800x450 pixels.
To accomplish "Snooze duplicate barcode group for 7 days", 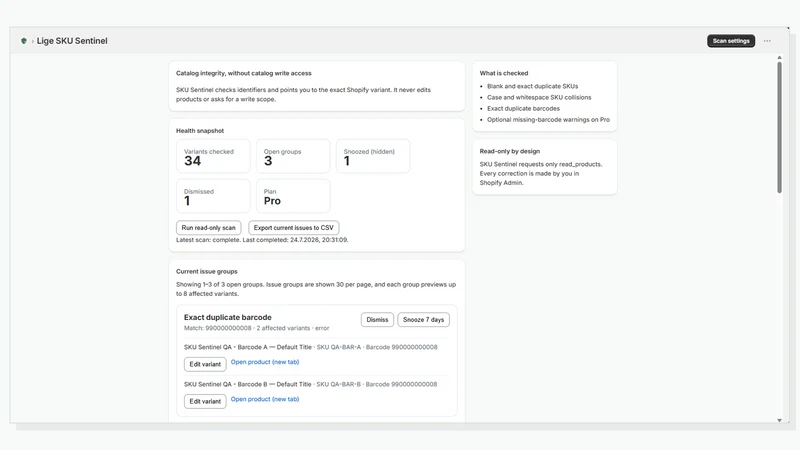I will (x=423, y=319).
